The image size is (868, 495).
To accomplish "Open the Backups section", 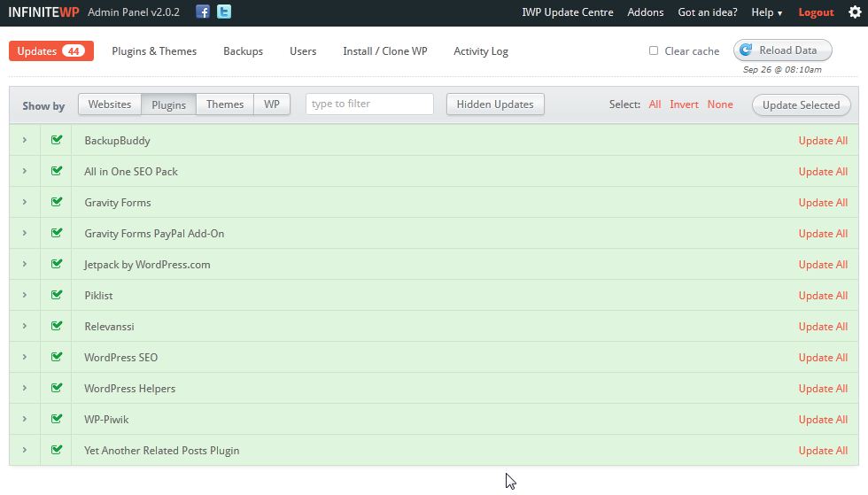I will coord(243,51).
